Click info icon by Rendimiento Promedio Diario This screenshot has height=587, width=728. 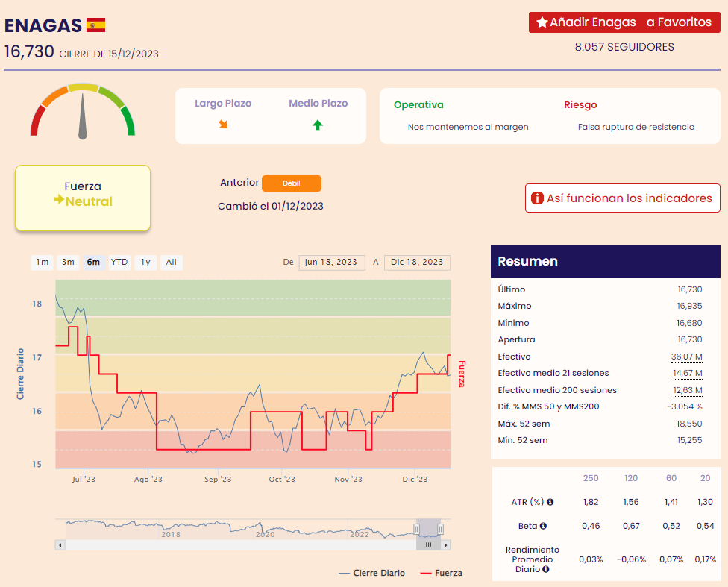(546, 569)
